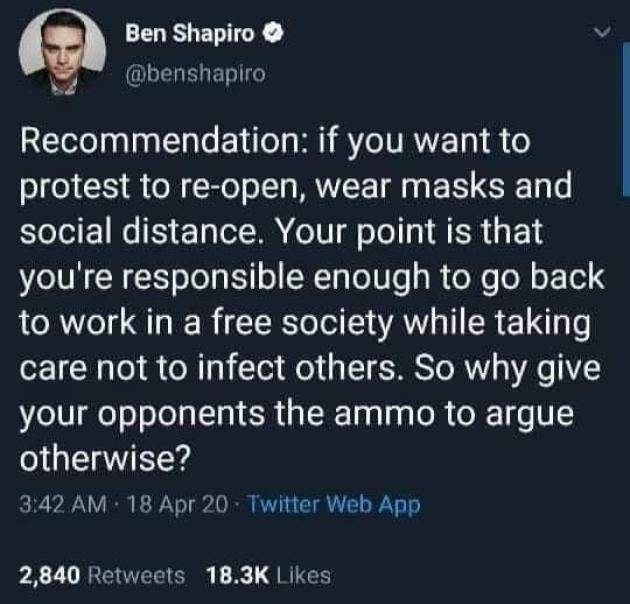Image resolution: width=630 pixels, height=604 pixels.
Task: View the 2,840 Retweets list
Action: (x=102, y=575)
